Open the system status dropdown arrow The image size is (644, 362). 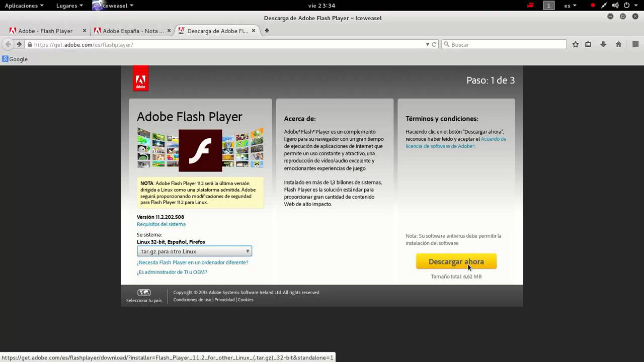point(637,6)
